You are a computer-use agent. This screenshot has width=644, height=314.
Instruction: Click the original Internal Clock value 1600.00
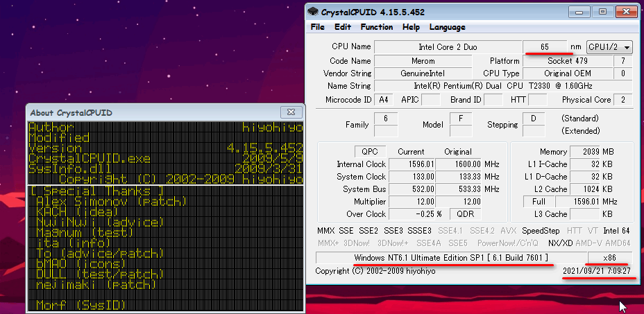459,164
